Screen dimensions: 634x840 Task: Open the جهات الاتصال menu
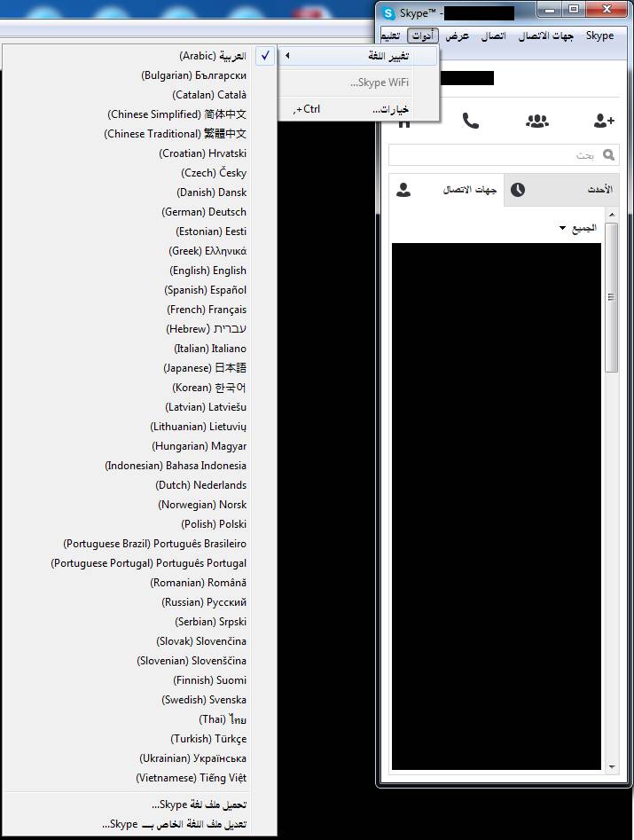tap(545, 35)
